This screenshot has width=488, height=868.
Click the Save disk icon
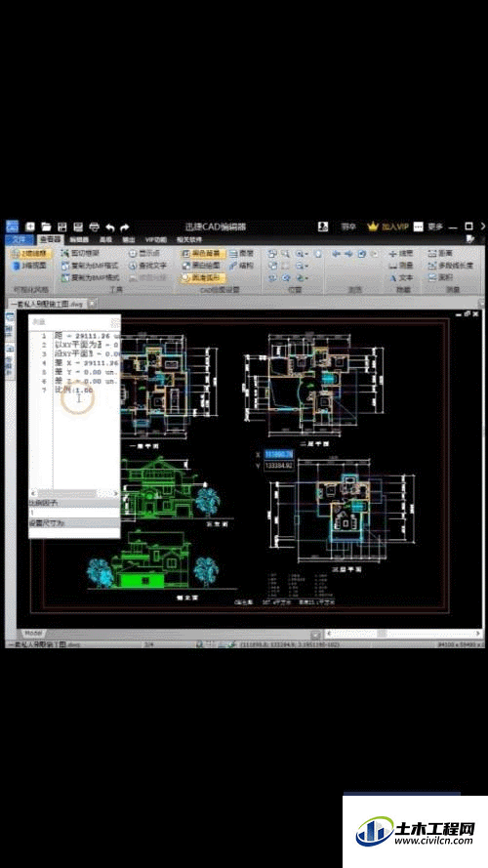pyautogui.click(x=62, y=227)
